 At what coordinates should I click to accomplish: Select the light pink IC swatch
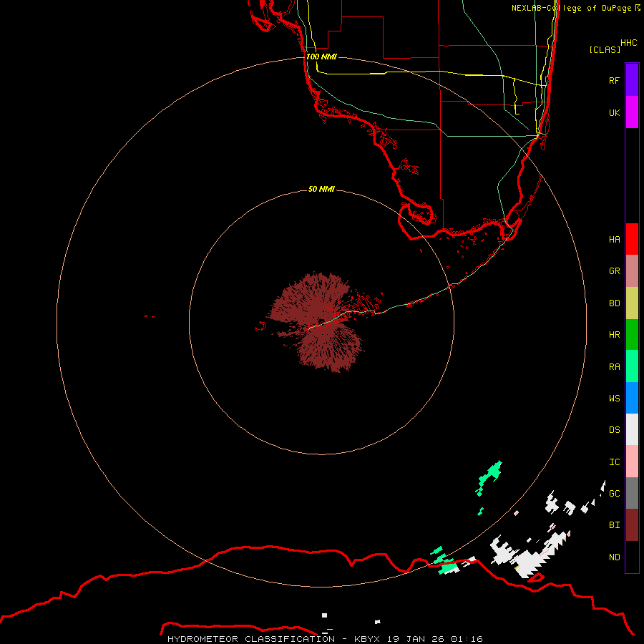tap(632, 462)
